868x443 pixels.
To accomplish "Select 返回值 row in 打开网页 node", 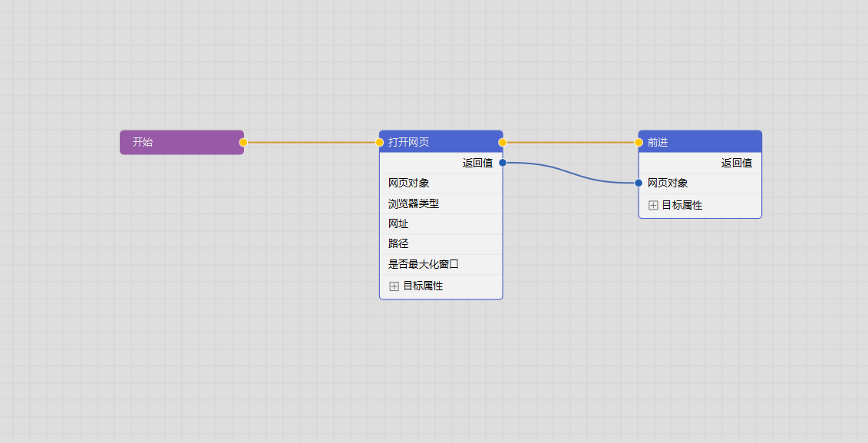I will 441,163.
